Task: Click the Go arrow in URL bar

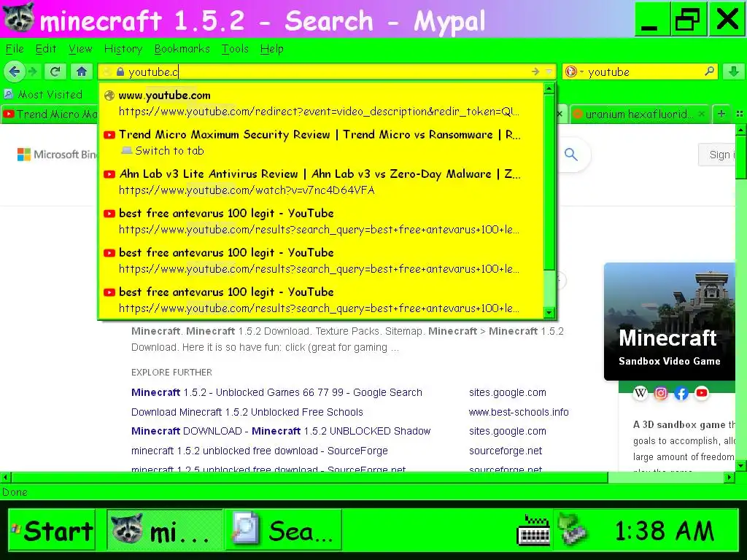Action: coord(535,71)
